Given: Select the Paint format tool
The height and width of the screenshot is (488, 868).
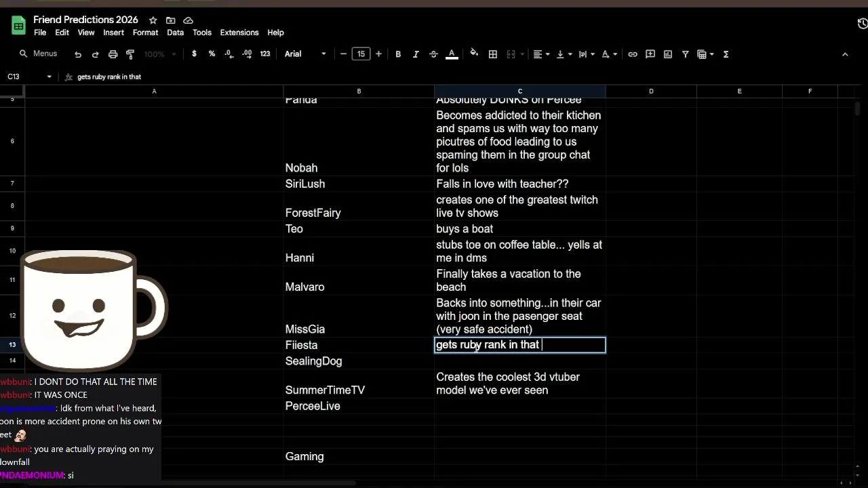Looking at the screenshot, I should 130,54.
